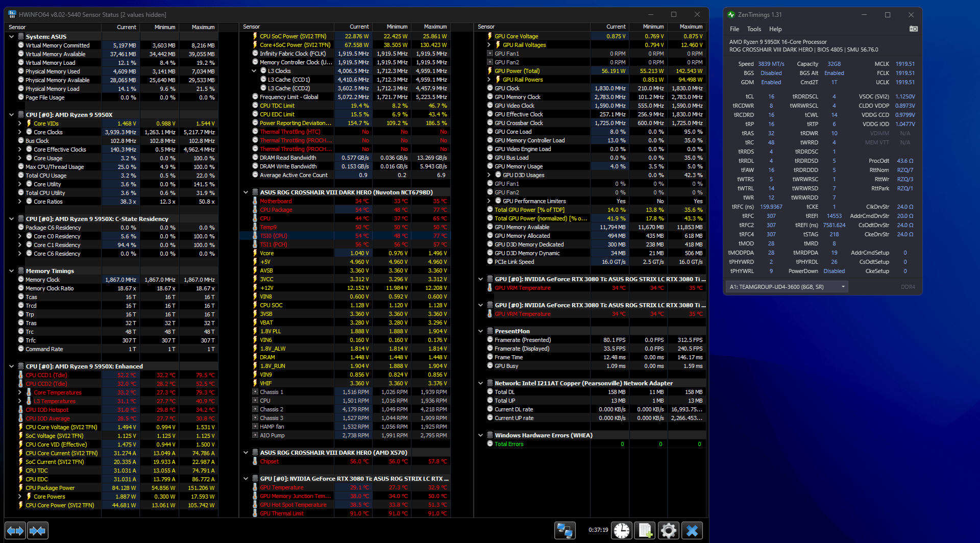Click the 3839 MT/s speed value

[771, 64]
